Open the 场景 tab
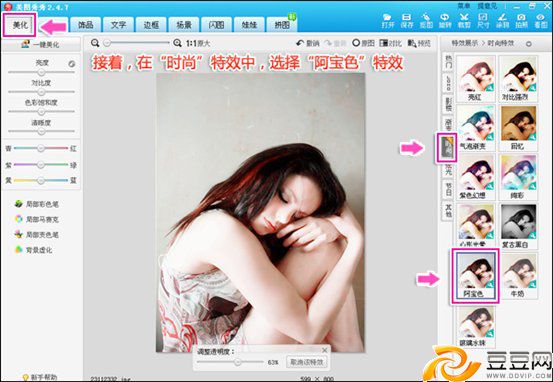Image resolution: width=553 pixels, height=382 pixels. 184,25
